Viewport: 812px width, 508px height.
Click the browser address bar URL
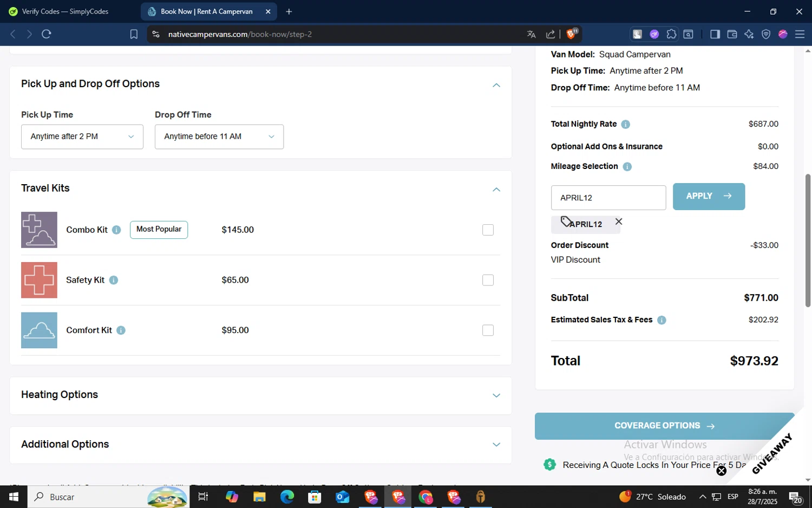tap(240, 34)
